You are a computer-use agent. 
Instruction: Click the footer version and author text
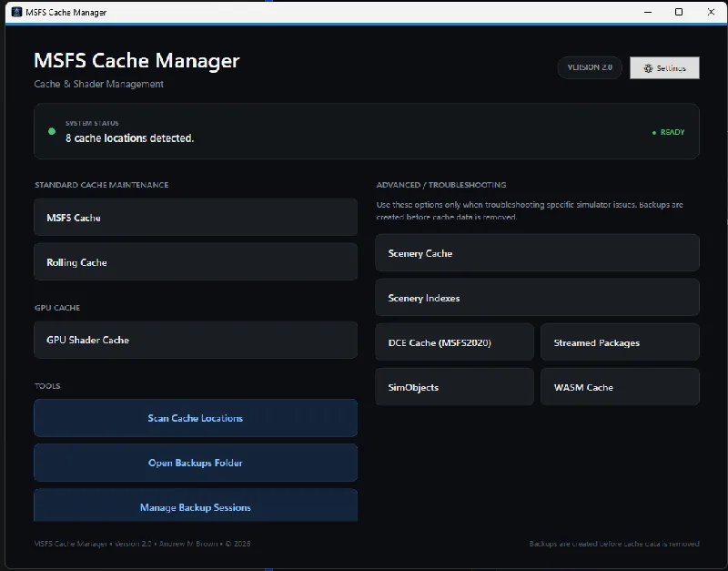[142, 544]
